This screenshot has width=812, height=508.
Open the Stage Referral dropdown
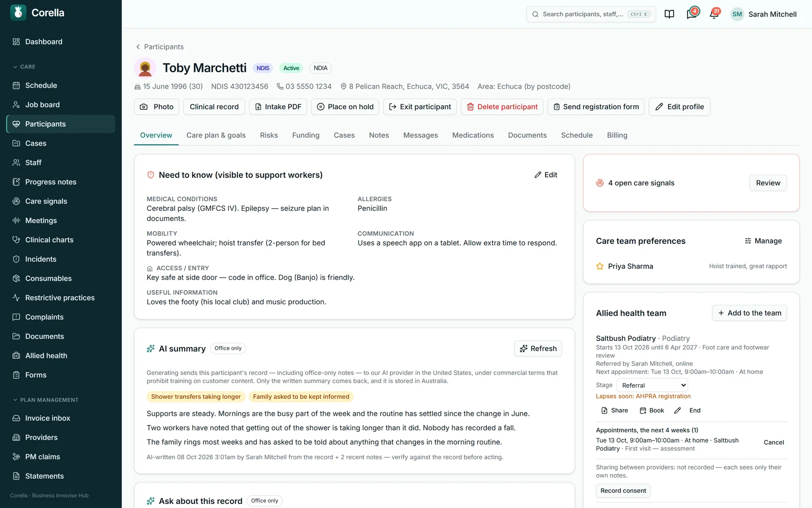(652, 385)
